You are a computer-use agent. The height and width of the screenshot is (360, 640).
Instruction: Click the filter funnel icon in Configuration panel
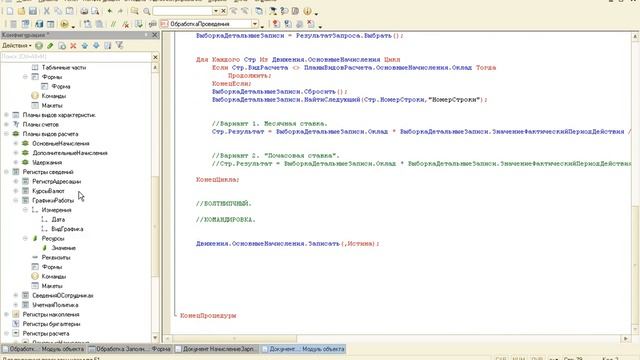(119, 46)
